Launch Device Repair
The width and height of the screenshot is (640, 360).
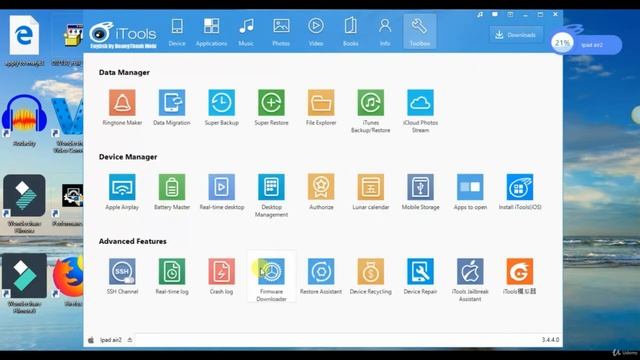coord(420,271)
